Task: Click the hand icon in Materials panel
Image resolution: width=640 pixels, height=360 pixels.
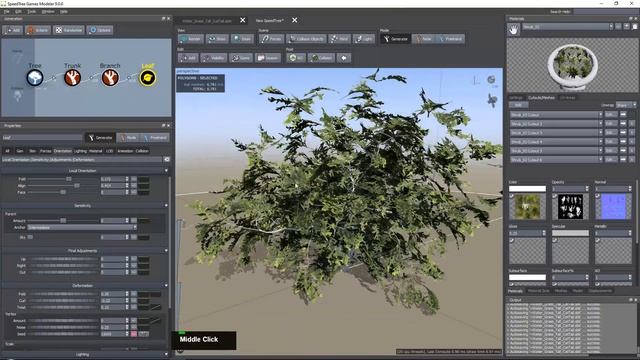Action: click(513, 29)
